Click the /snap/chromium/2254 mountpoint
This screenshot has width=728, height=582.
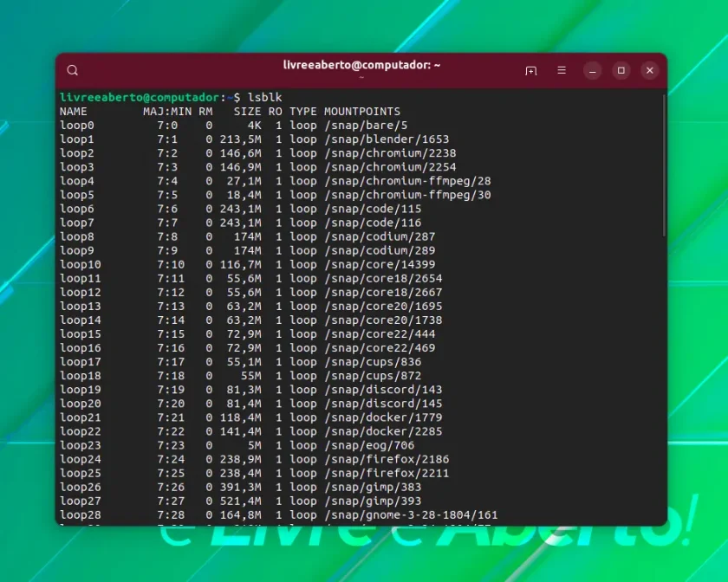coord(390,167)
